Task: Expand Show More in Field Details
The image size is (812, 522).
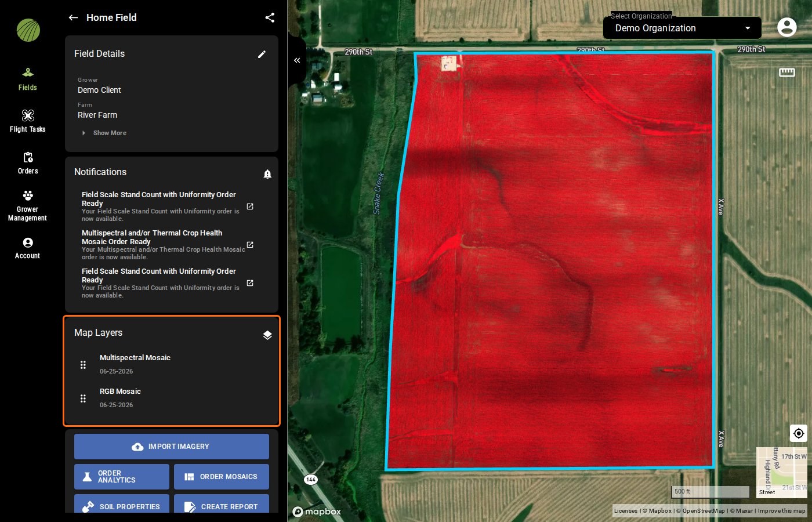Action: (104, 133)
